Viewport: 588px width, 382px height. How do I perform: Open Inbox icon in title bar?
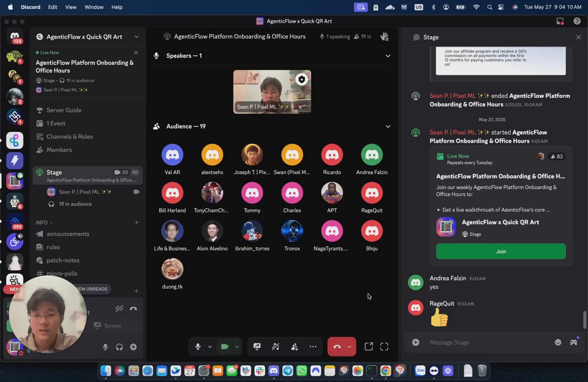560,21
